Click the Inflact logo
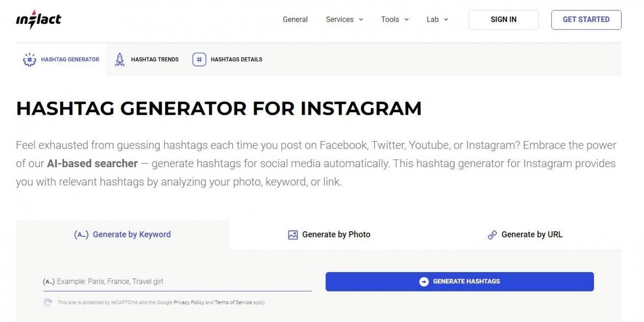644x322 pixels. click(38, 19)
